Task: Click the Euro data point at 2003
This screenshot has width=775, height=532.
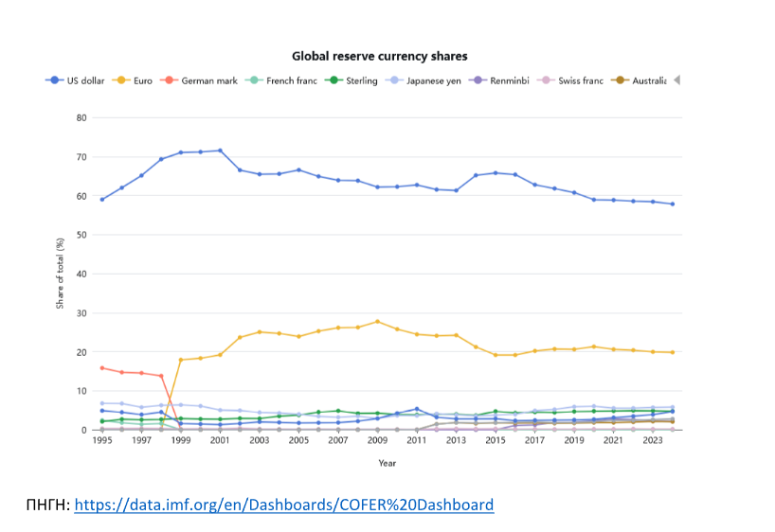Action: 260,332
